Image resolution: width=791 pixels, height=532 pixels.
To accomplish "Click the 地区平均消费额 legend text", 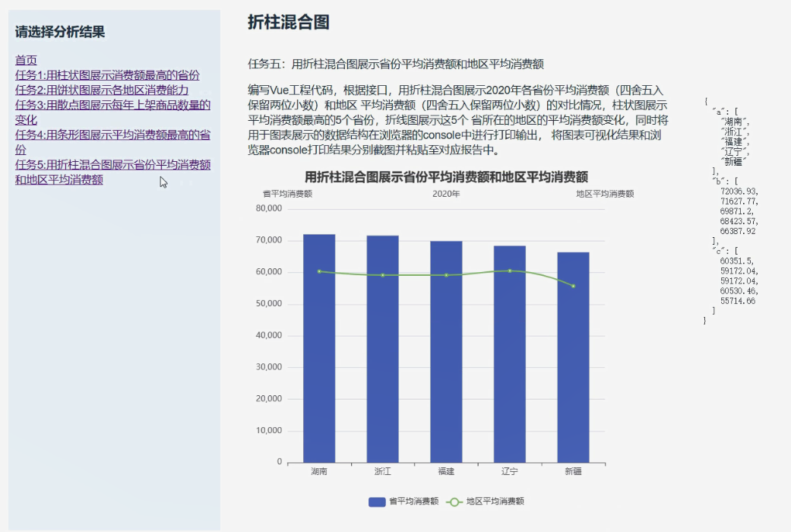I will coord(495,502).
